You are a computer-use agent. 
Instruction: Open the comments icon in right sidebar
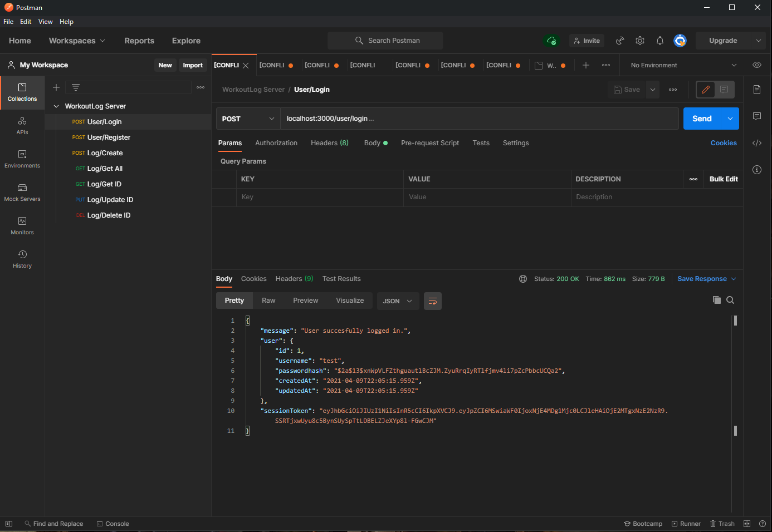click(x=757, y=116)
